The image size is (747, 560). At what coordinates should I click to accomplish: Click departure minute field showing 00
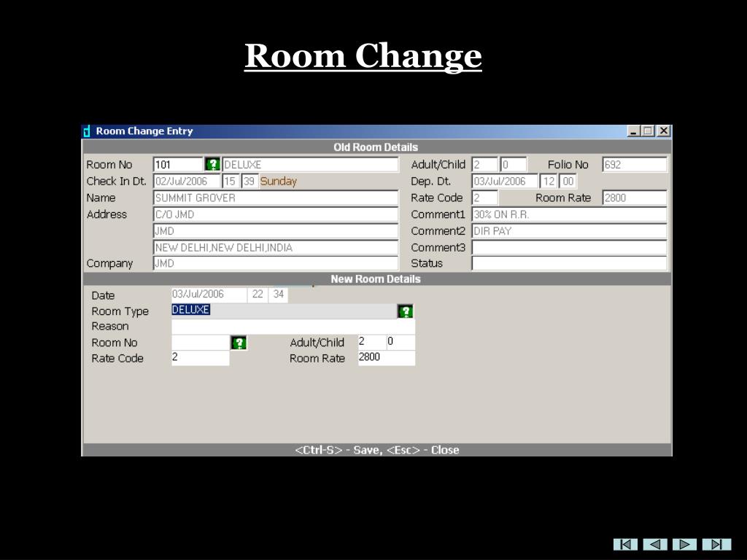(568, 181)
